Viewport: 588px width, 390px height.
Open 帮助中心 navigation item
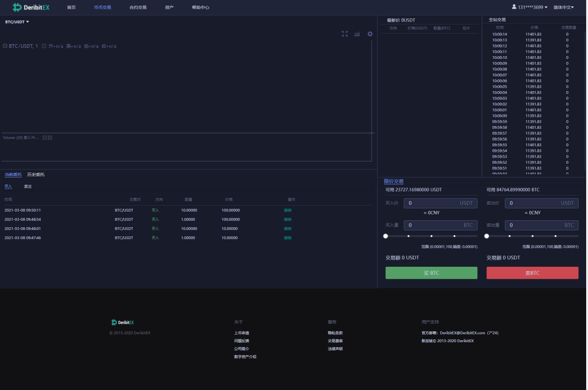click(x=200, y=7)
